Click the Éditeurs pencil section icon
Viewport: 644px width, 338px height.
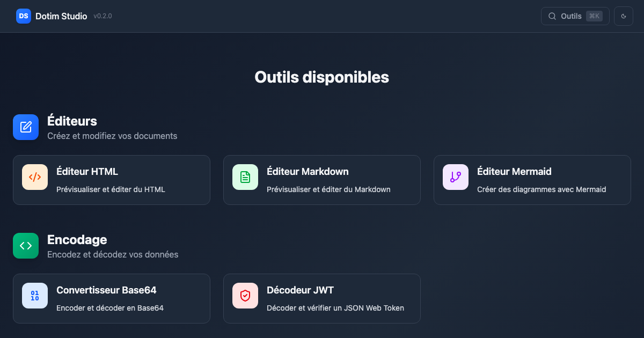point(26,127)
